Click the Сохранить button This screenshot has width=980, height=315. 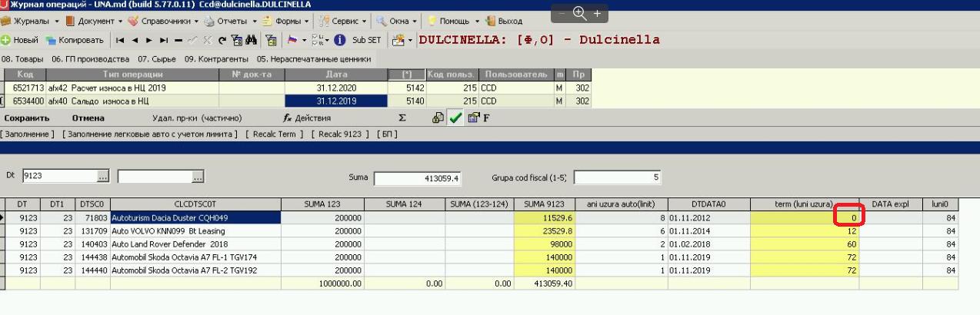coord(27,118)
